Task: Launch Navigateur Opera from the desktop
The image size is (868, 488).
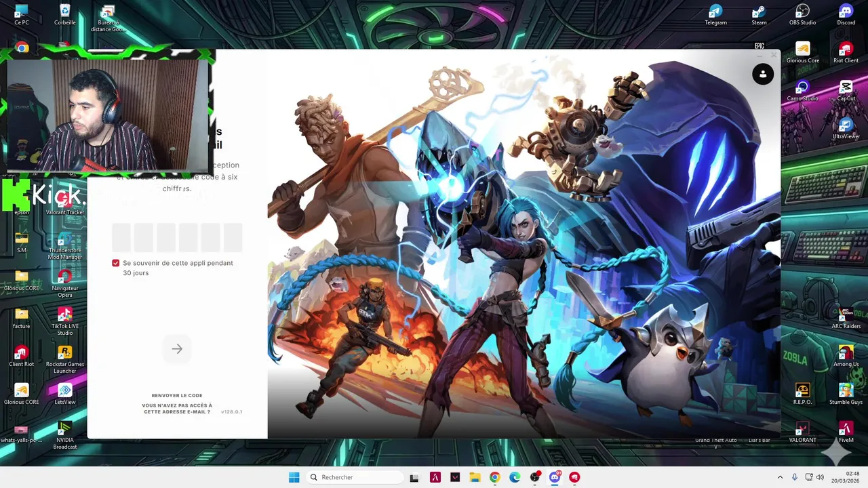Action: point(65,283)
